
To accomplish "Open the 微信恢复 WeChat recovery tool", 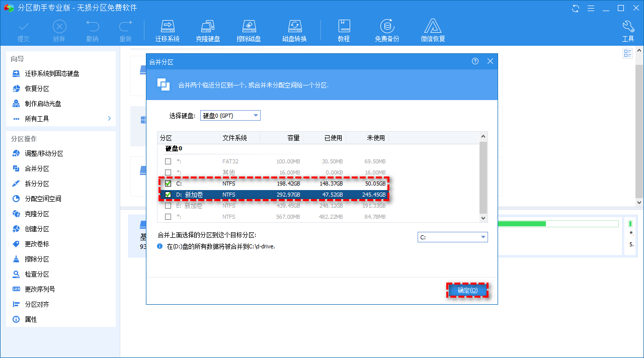I will coord(432,29).
